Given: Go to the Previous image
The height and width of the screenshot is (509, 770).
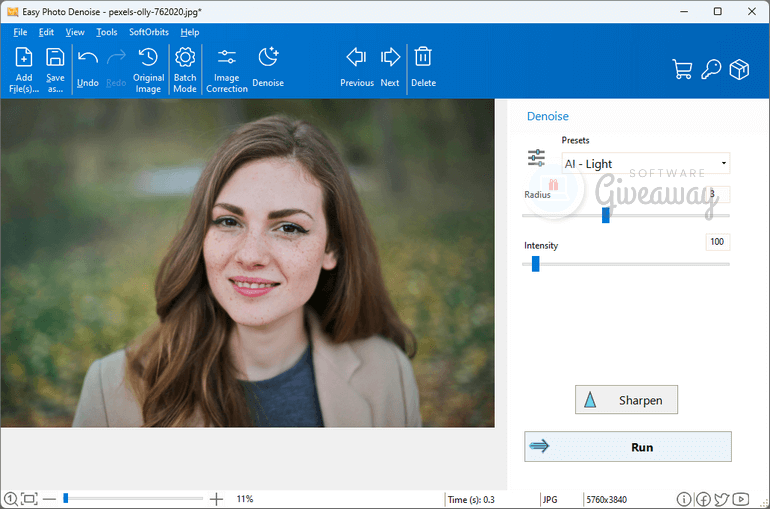Looking at the screenshot, I should [x=357, y=68].
